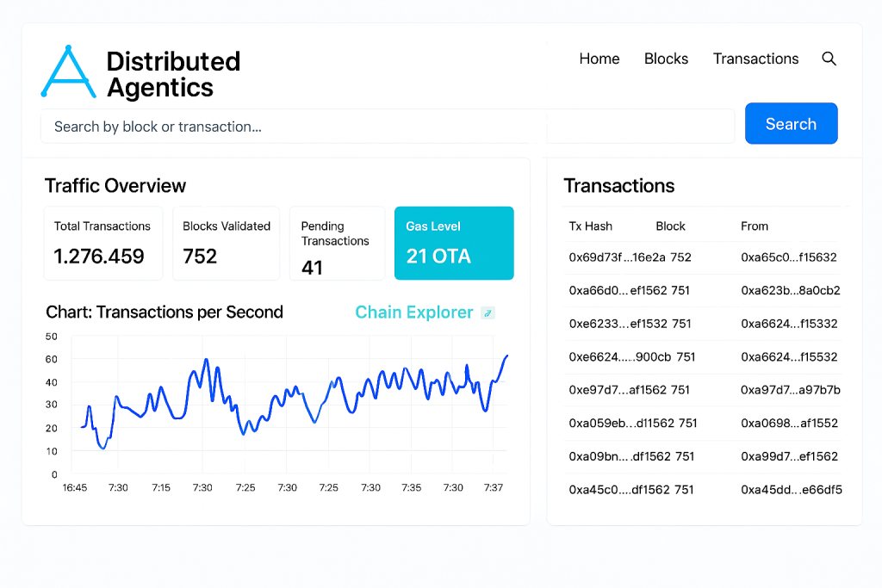Go to the Home navigation item
This screenshot has width=882, height=588.
(x=599, y=59)
